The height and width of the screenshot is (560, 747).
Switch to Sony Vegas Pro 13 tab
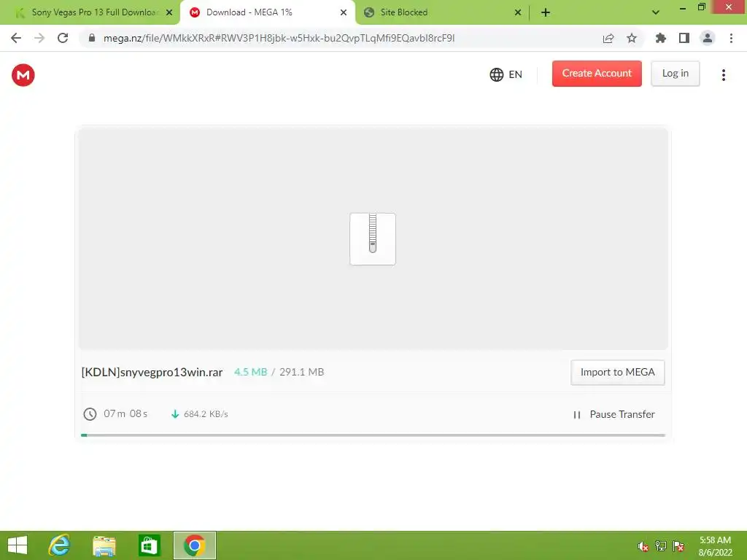tap(90, 12)
